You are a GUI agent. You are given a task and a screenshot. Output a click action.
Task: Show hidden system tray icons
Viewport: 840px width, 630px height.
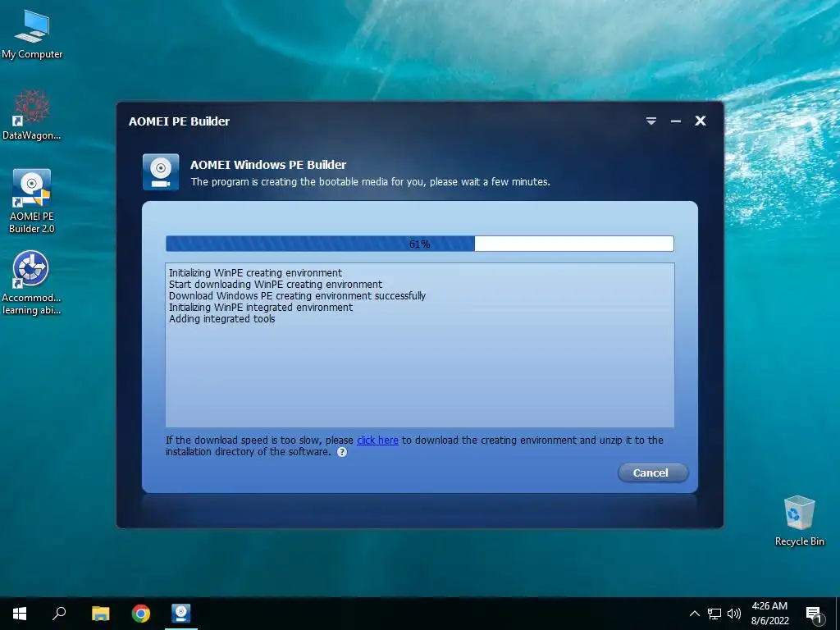tap(694, 614)
